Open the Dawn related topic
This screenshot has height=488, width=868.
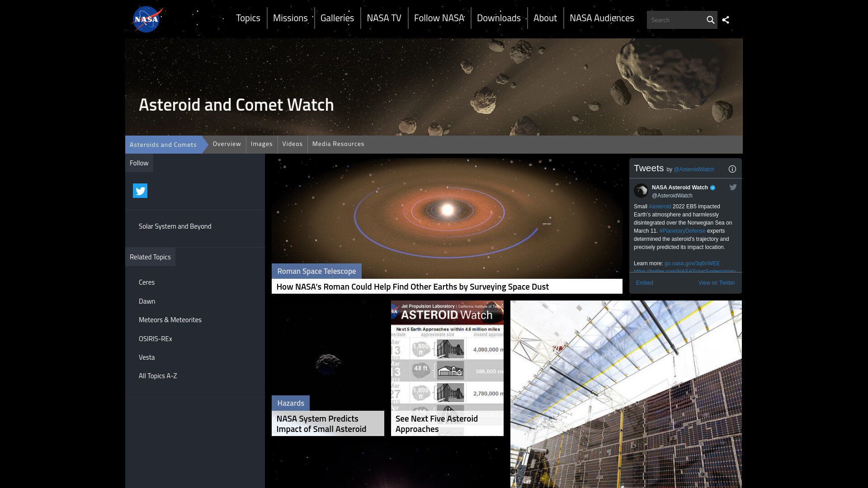pos(147,301)
